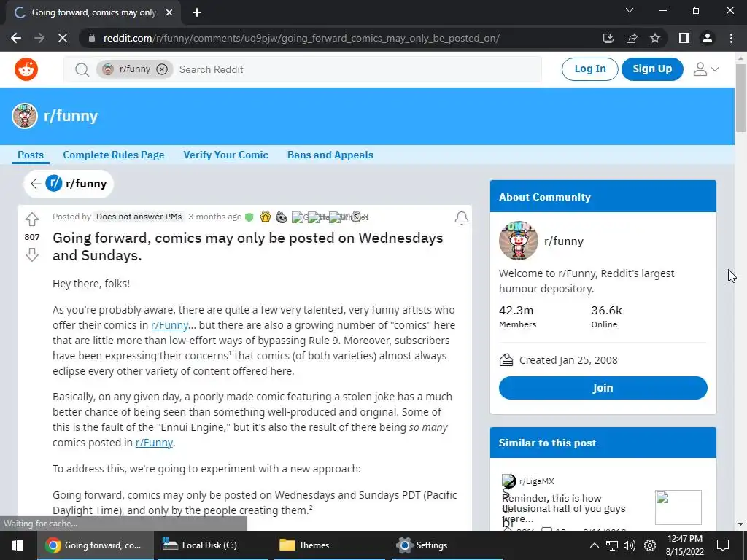Image resolution: width=747 pixels, height=560 pixels.
Task: Click the network tray icon
Action: [612, 545]
